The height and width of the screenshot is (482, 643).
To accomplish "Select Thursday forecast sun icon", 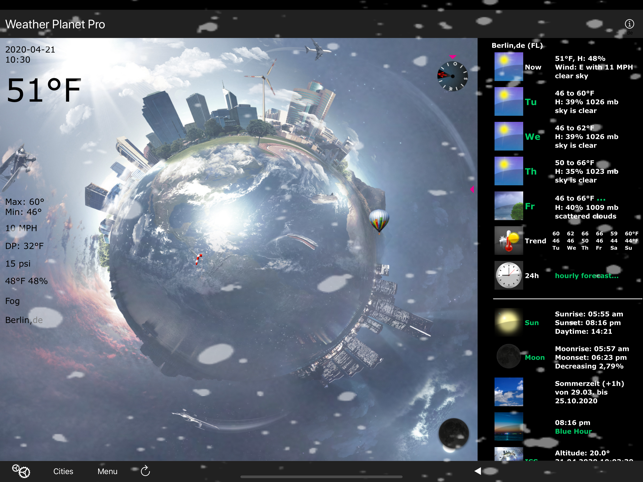I will [x=508, y=171].
